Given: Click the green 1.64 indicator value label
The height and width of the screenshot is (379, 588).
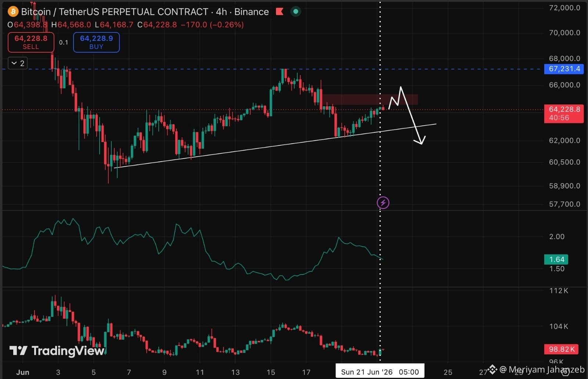Looking at the screenshot, I should (556, 259).
